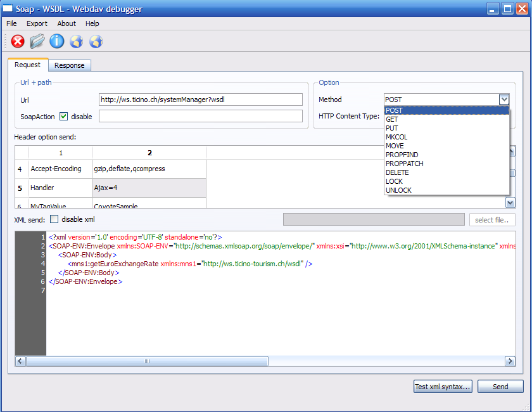Click the SoapAction text field

[x=201, y=116]
